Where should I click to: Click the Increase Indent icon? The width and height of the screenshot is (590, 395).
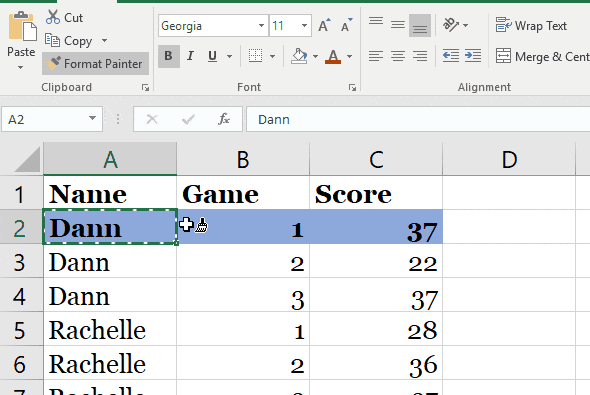click(473, 56)
